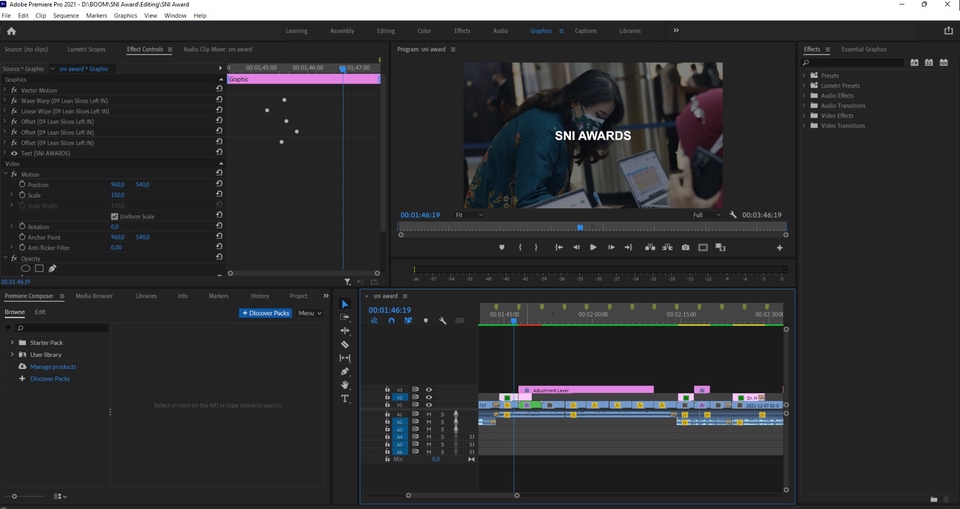Step back one frame
Image resolution: width=960 pixels, height=509 pixels.
576,247
